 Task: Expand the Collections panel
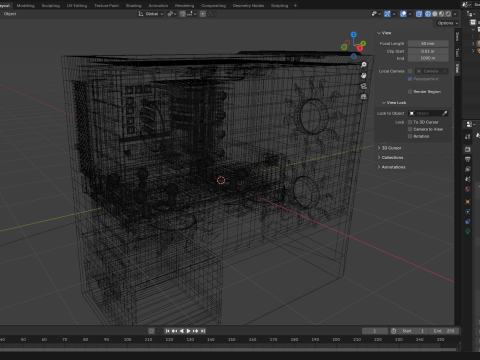(390, 158)
